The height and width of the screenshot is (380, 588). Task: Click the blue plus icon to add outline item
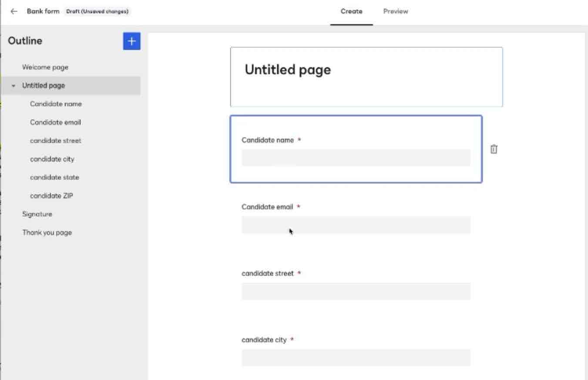pyautogui.click(x=131, y=41)
